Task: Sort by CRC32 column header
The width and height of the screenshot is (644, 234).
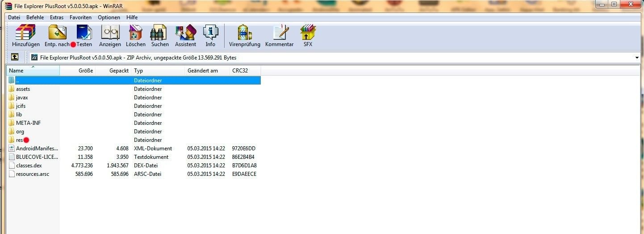Action: [x=245, y=71]
